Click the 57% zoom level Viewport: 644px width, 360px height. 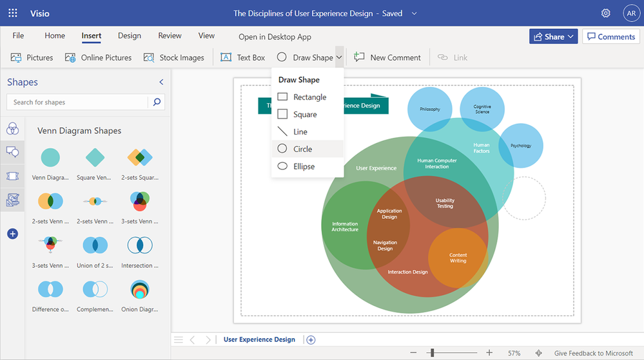514,353
